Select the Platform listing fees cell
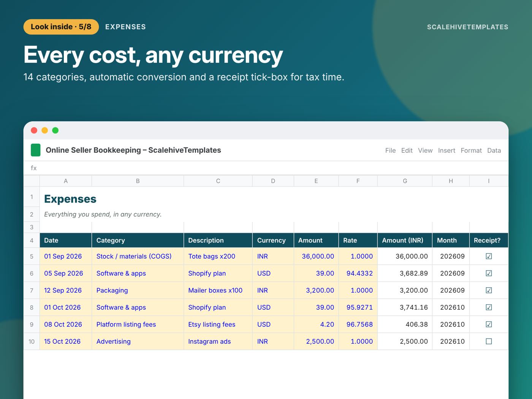Screen dimensions: 532x399 (x=138, y=325)
